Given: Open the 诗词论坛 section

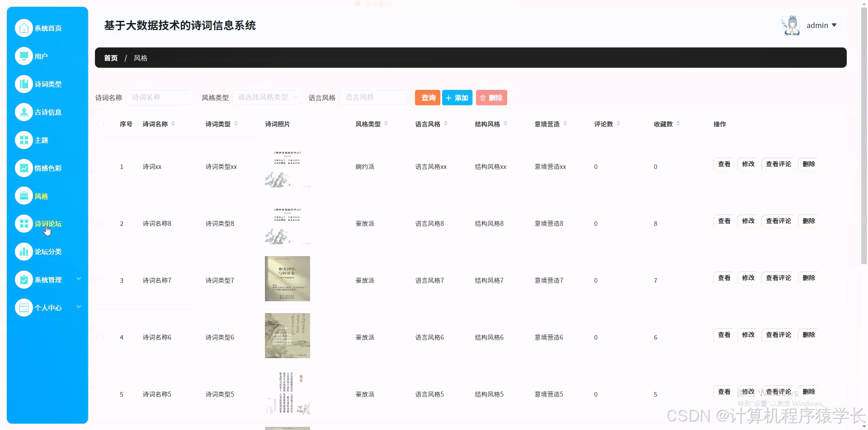Looking at the screenshot, I should (48, 224).
